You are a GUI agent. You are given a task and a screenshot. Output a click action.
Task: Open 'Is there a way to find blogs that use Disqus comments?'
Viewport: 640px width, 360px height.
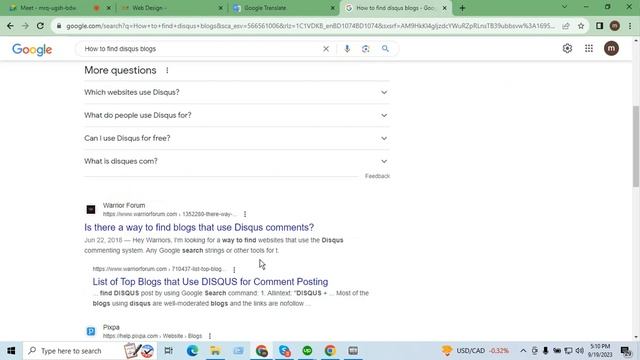(x=199, y=227)
